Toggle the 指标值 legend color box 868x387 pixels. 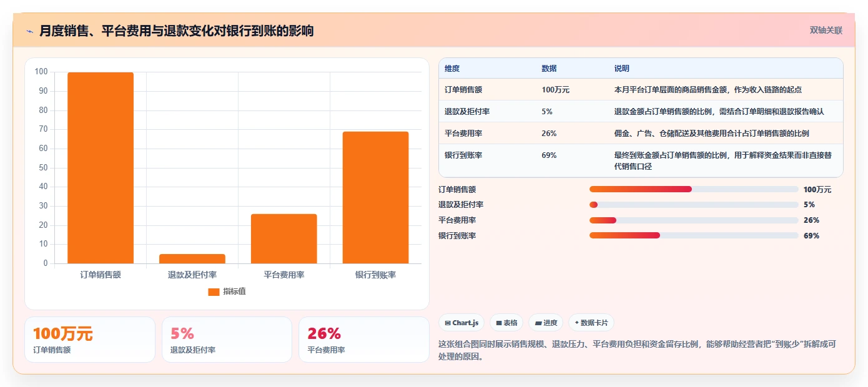[214, 291]
